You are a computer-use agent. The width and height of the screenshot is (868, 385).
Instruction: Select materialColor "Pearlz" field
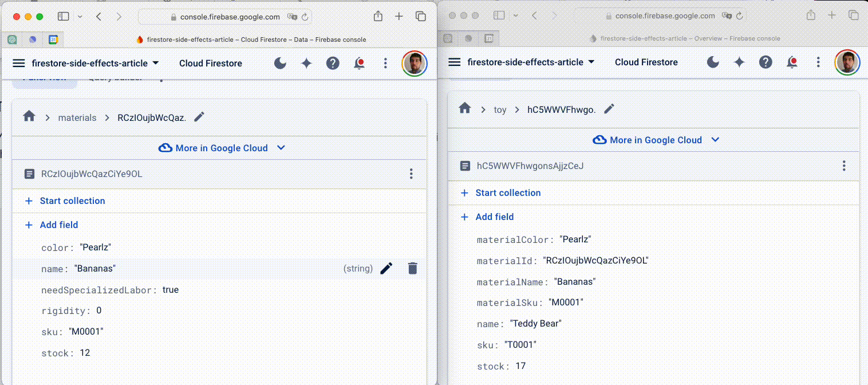[653, 239]
